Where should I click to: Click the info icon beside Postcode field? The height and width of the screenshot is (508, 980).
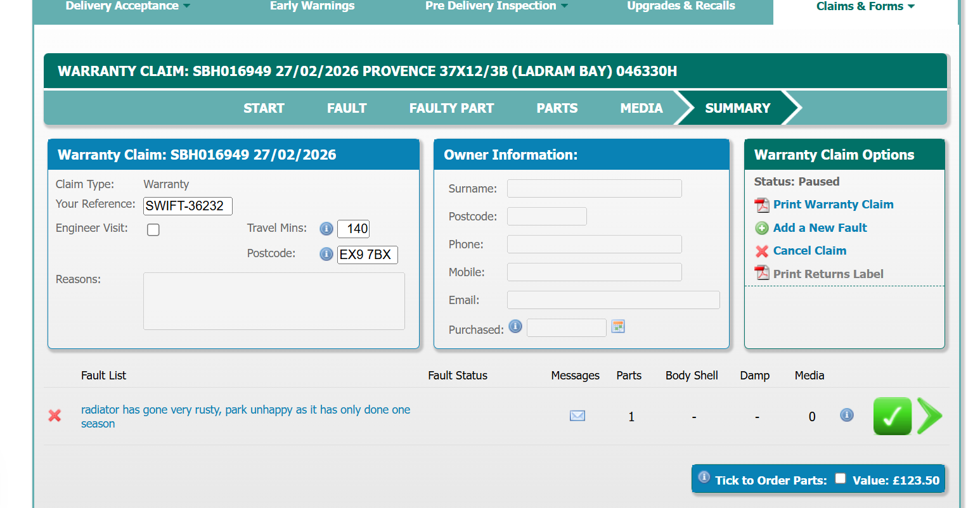(x=326, y=254)
